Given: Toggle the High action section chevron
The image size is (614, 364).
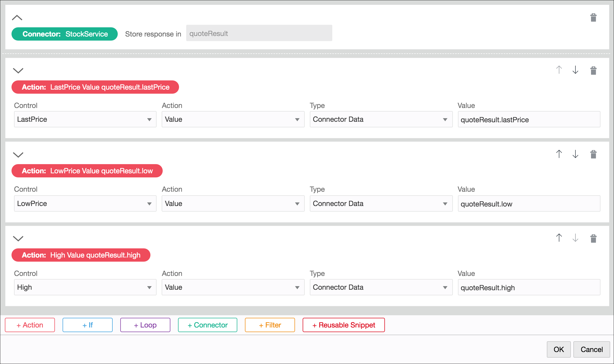Looking at the screenshot, I should coord(18,238).
